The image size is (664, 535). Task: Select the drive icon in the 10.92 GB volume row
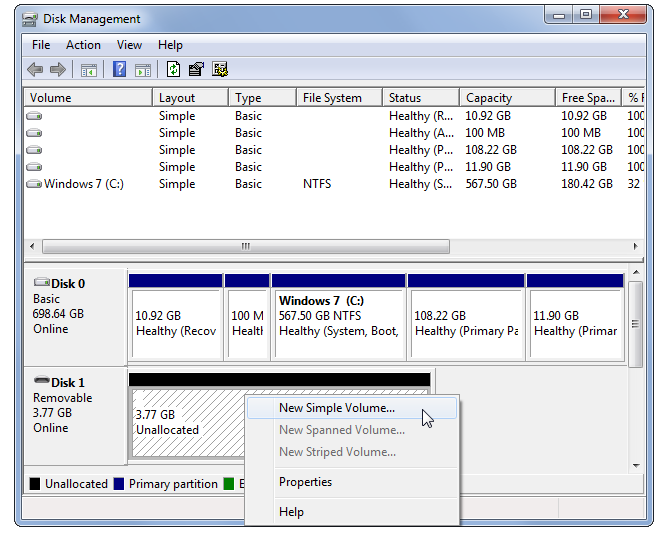pyautogui.click(x=34, y=116)
